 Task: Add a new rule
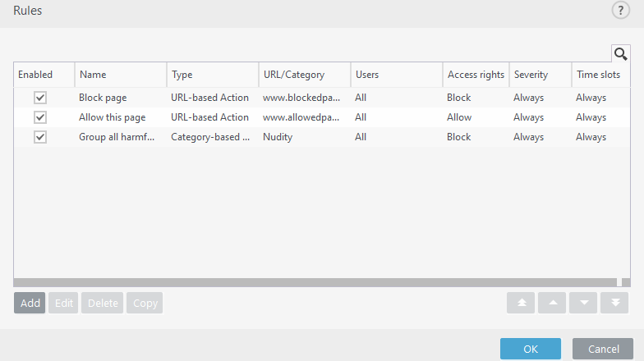[30, 303]
